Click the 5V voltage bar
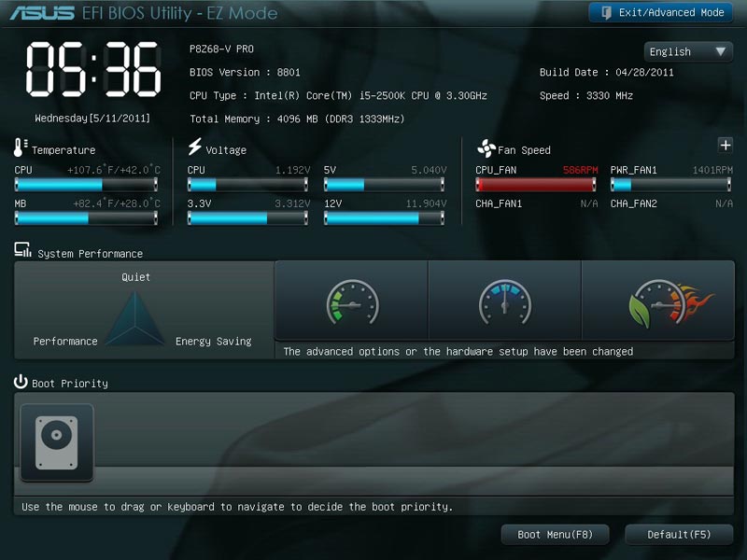The width and height of the screenshot is (747, 560). coord(384,184)
